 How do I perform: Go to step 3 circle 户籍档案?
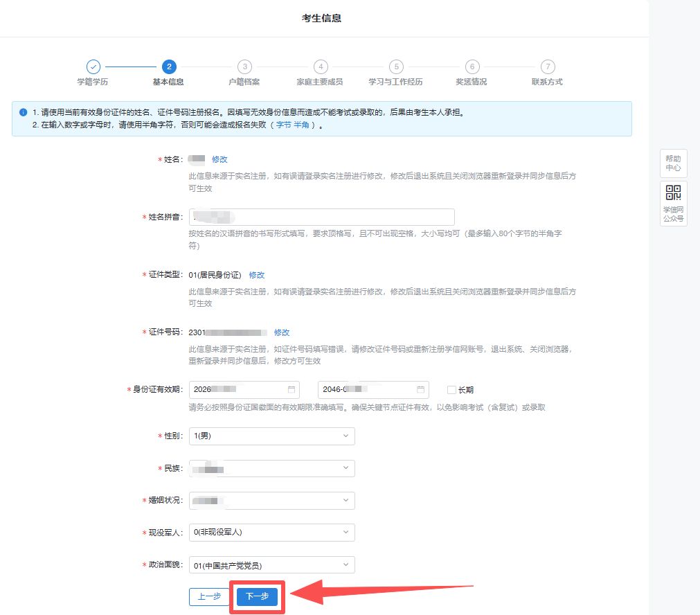tap(244, 67)
